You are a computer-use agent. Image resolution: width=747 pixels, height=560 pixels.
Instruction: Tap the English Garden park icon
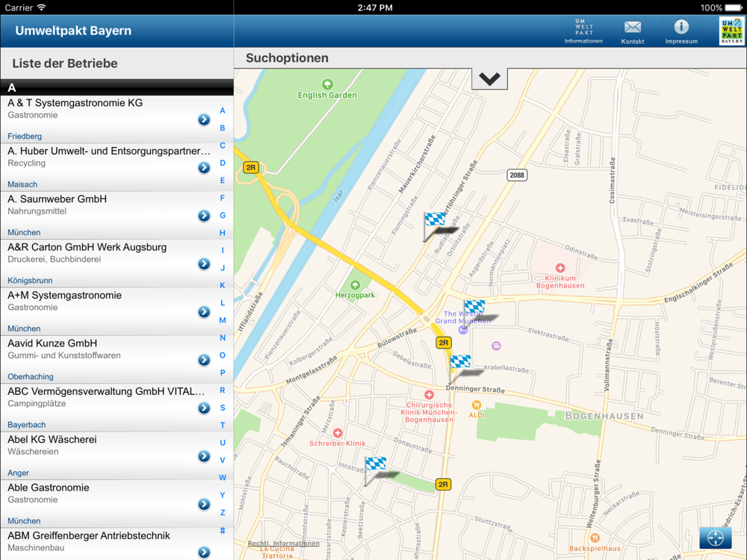(327, 84)
